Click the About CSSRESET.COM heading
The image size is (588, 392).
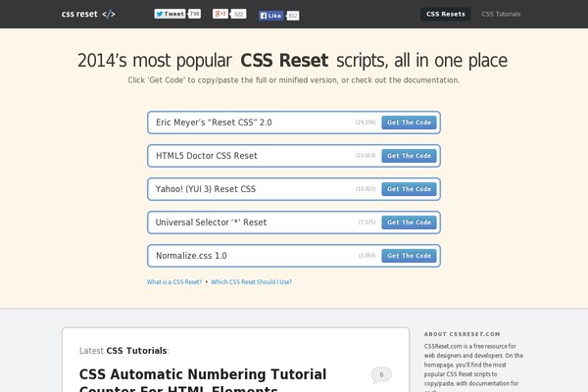click(x=462, y=334)
